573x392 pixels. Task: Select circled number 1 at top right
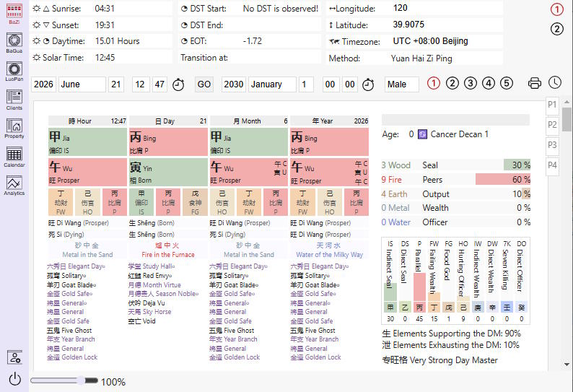click(x=557, y=9)
